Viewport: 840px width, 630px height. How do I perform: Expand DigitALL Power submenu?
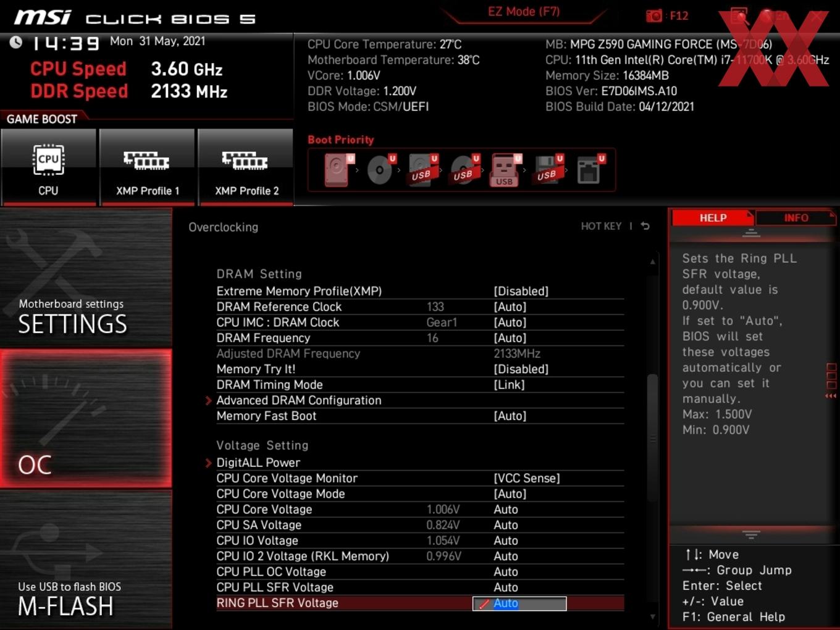(258, 463)
